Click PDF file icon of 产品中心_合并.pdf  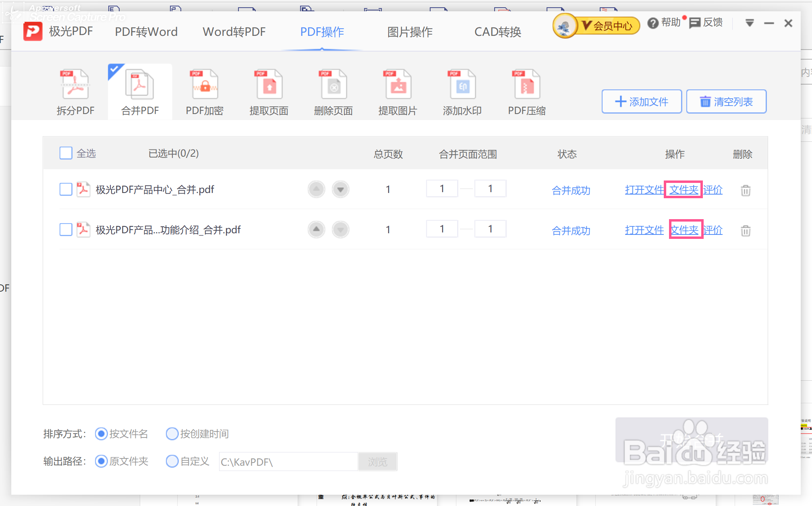83,189
